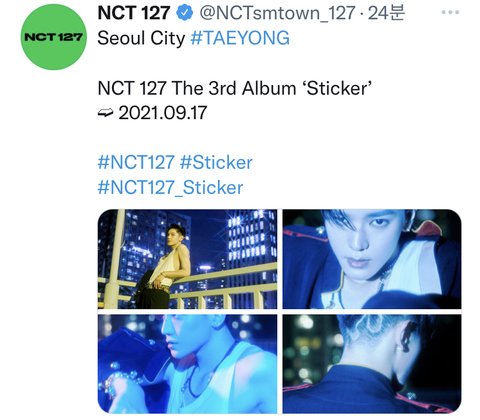Open the three-dot more options menu
The image size is (480, 420).
[450, 13]
